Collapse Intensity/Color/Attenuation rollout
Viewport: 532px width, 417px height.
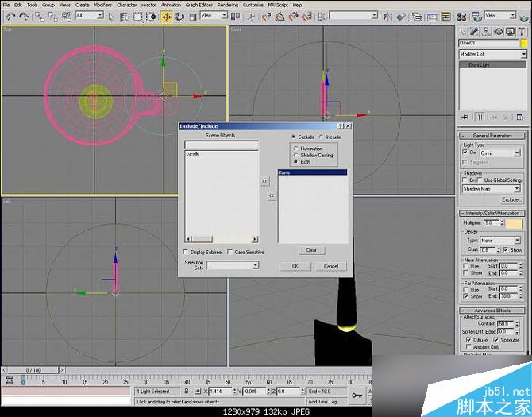(492, 214)
